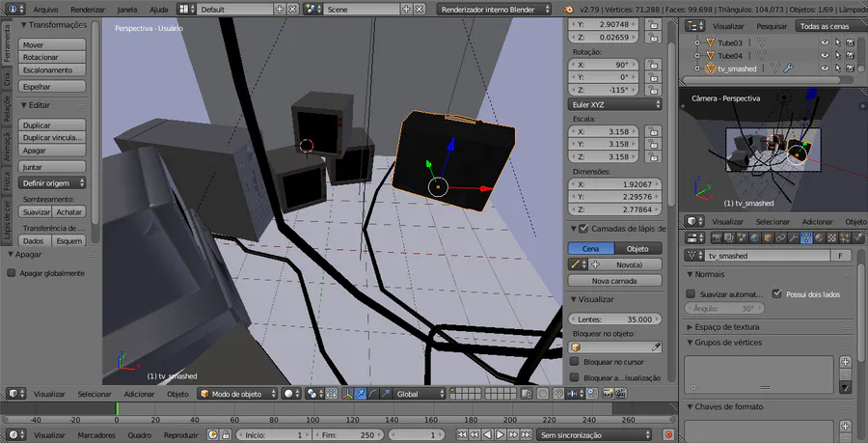Click the Lentes 35.000 value slider
The image size is (868, 443).
pyautogui.click(x=614, y=319)
